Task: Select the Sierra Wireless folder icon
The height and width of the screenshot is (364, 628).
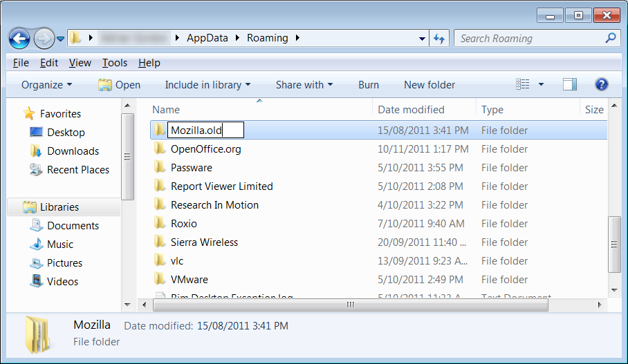Action: pos(159,242)
